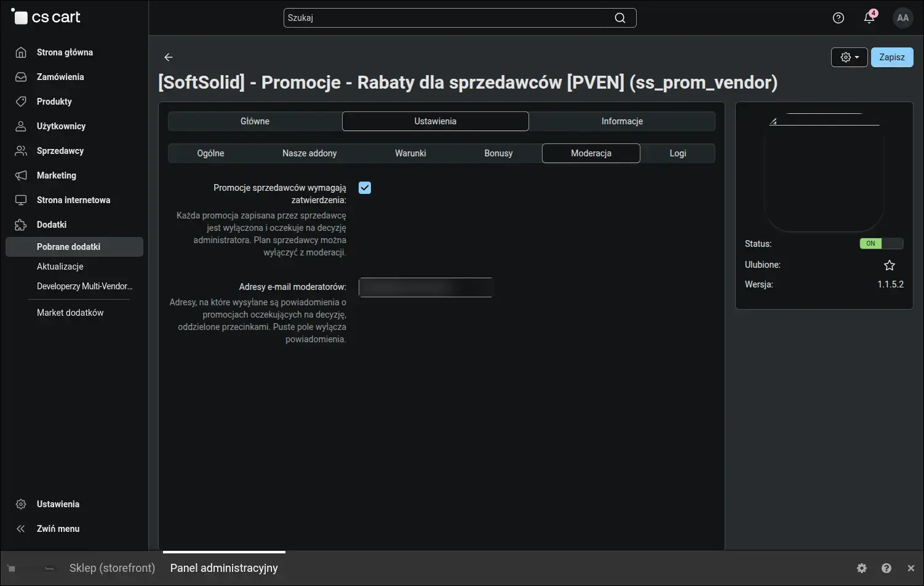The image size is (924, 586).
Task: Open bottom bar settings gear icon
Action: tap(862, 568)
